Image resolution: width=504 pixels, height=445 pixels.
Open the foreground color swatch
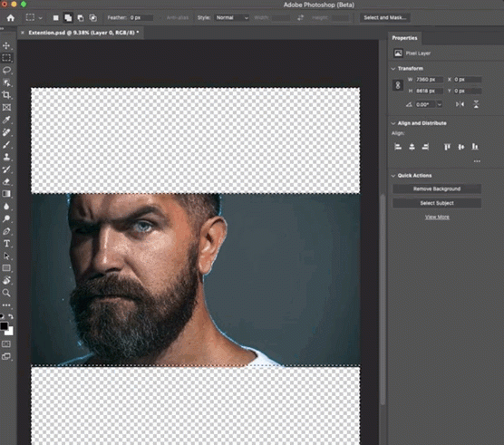[x=4, y=326]
